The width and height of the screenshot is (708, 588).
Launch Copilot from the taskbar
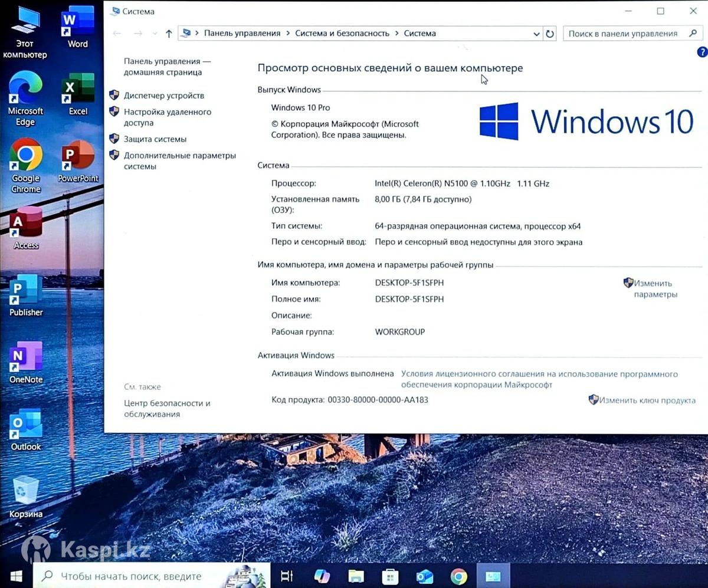coord(322,576)
